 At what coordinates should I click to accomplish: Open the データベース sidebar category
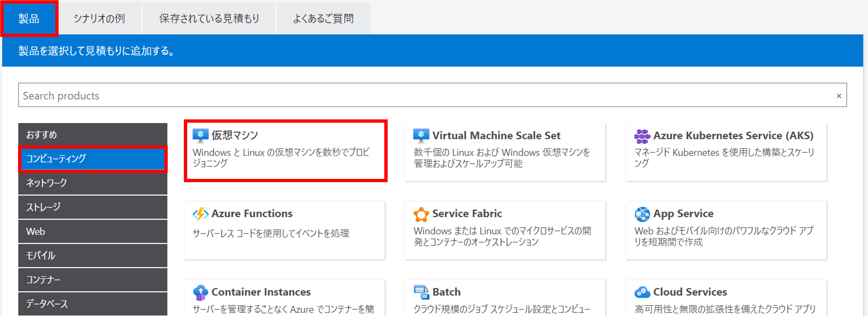click(93, 303)
